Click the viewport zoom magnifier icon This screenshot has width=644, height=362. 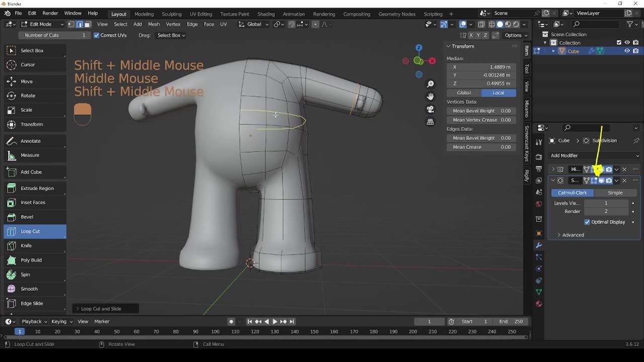click(430, 84)
